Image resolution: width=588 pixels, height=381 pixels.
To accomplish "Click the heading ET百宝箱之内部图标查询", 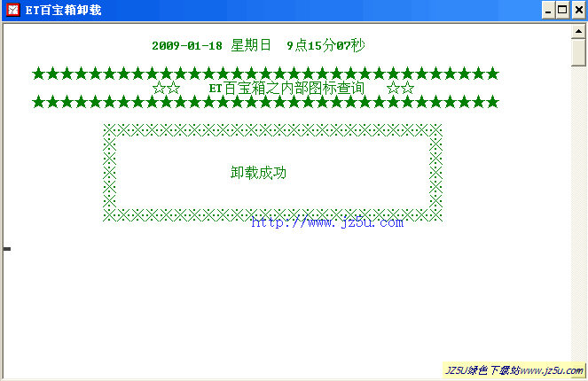I will (x=286, y=88).
